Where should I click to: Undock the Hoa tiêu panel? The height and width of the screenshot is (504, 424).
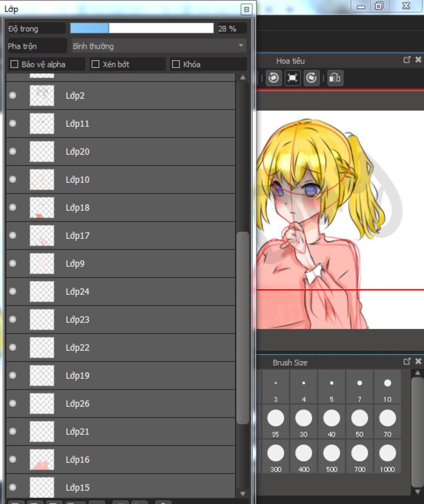(407, 60)
